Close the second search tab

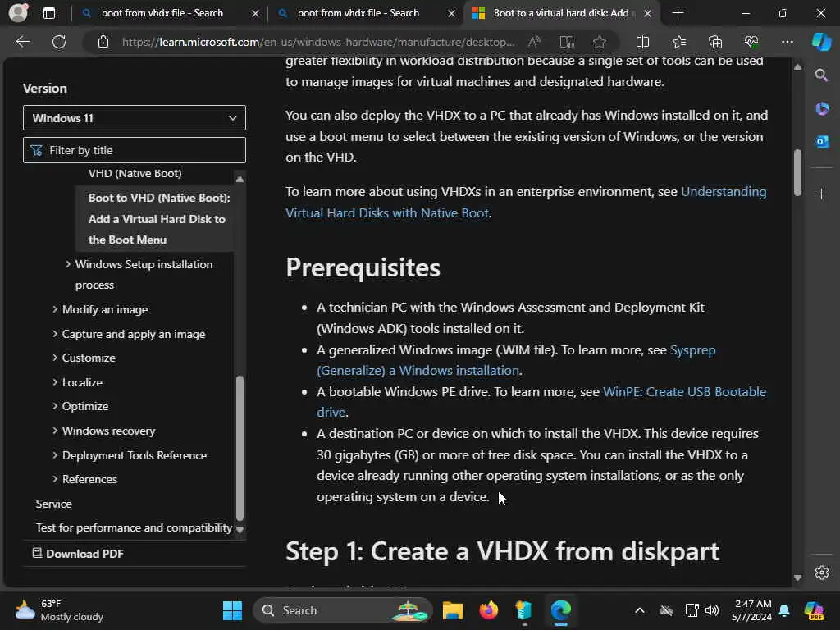click(x=452, y=13)
